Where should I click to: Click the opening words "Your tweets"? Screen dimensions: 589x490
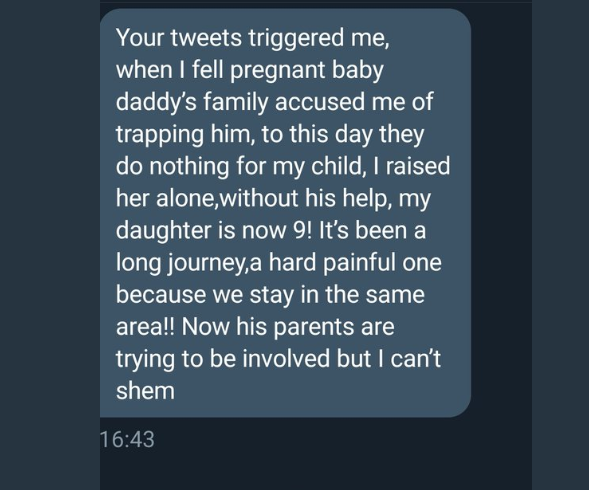(179, 39)
